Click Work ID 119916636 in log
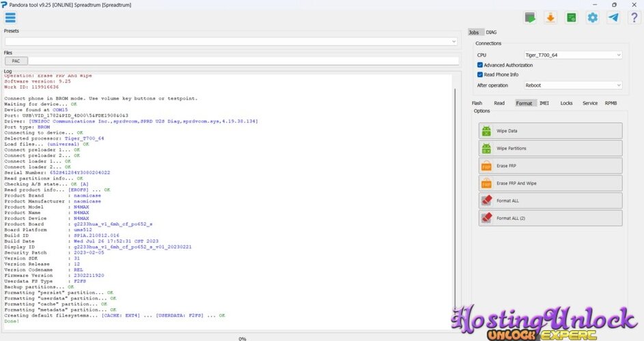644x341 pixels. point(45,87)
